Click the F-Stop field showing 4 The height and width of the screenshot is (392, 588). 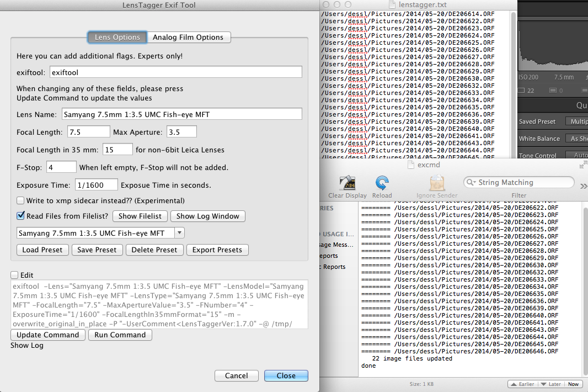point(61,167)
